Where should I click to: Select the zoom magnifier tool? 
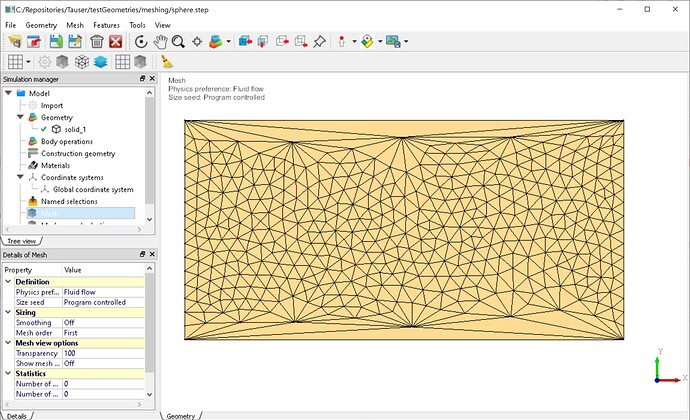(178, 42)
